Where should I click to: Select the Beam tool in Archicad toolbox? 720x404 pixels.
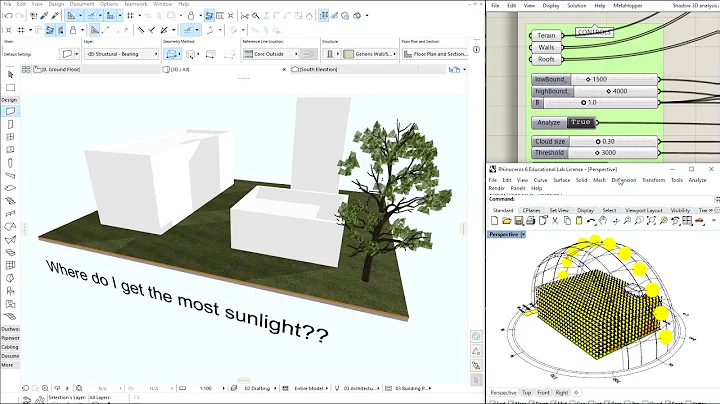pos(10,175)
